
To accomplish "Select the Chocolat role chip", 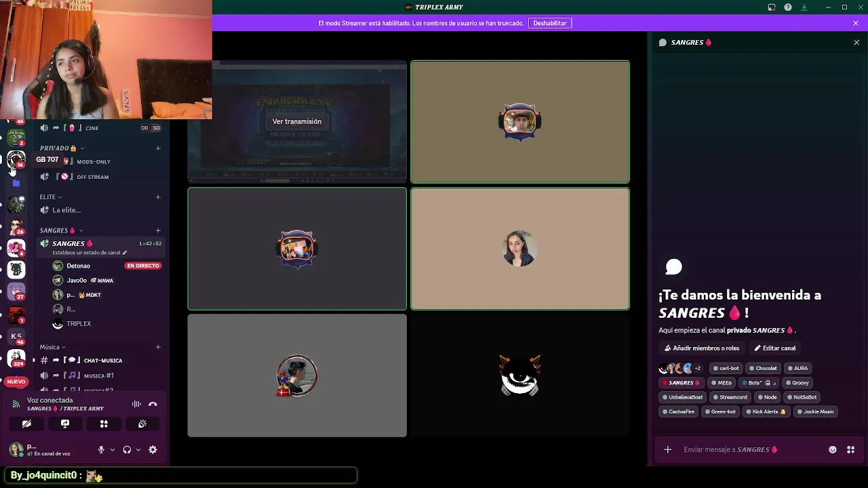I will click(x=763, y=368).
